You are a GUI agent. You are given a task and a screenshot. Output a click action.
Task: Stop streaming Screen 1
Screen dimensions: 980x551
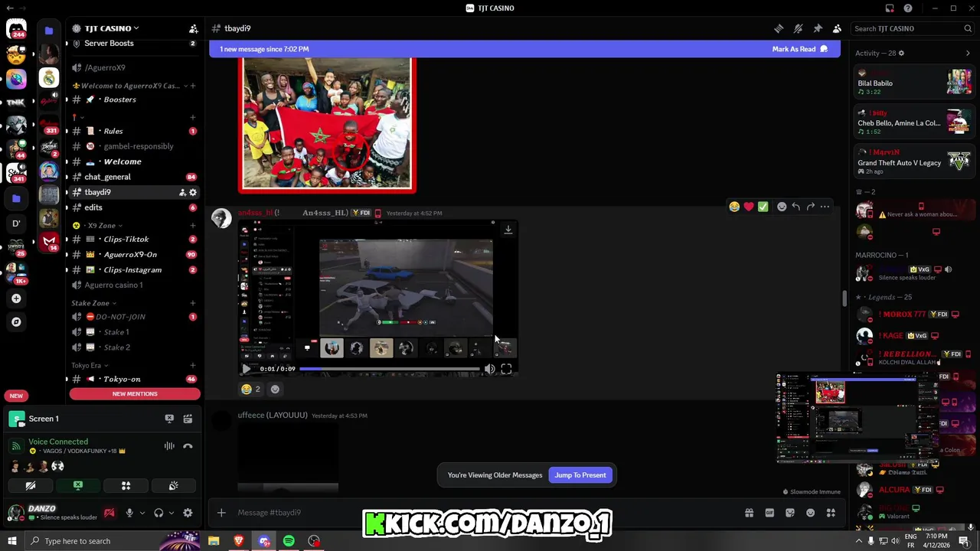tap(169, 419)
